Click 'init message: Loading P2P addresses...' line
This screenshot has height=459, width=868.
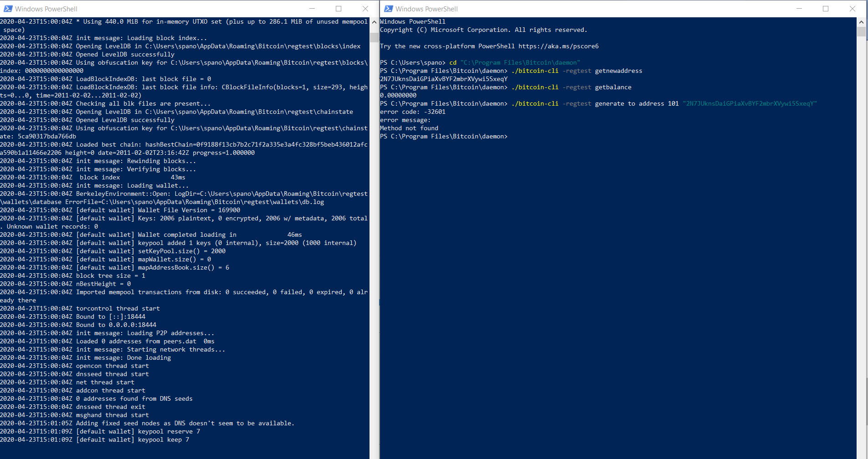click(107, 333)
